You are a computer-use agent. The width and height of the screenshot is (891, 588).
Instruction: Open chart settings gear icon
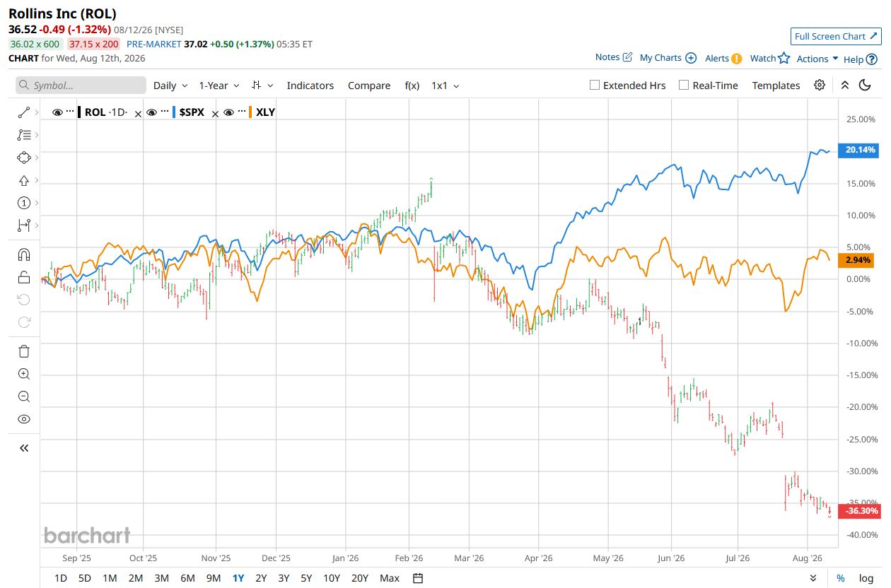click(820, 85)
